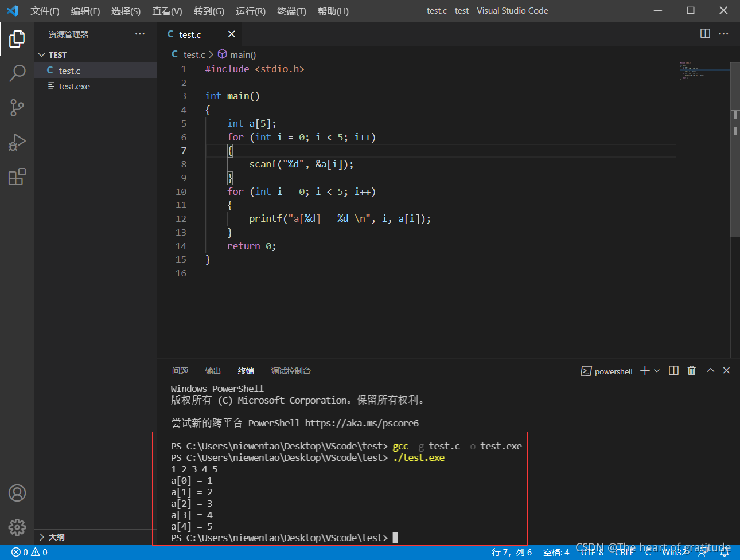Open the Explorer view in activity bar

click(x=17, y=39)
